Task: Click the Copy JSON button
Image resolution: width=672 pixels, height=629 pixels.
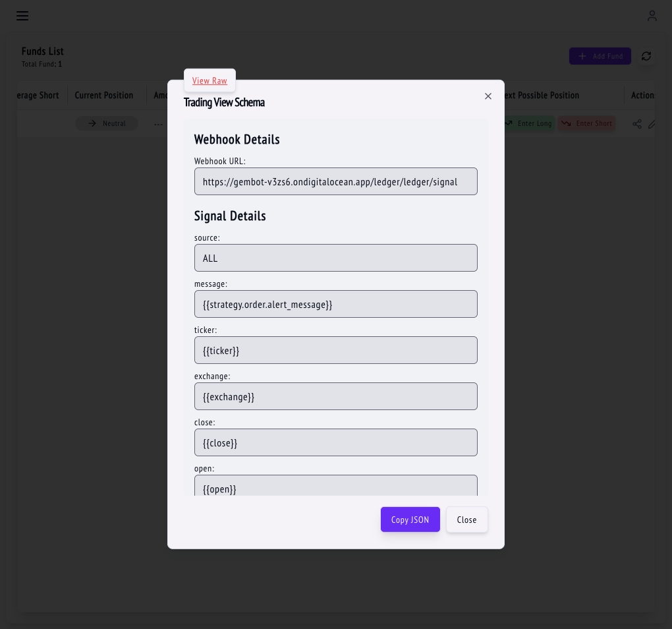Action: 410,519
